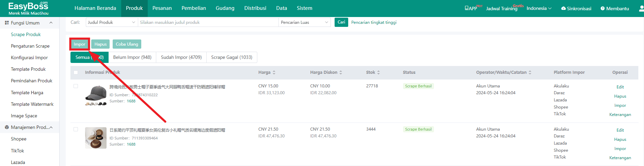644x166 pixels.
Task: Switch to the Sudah Impor (4709) tab
Action: click(181, 57)
